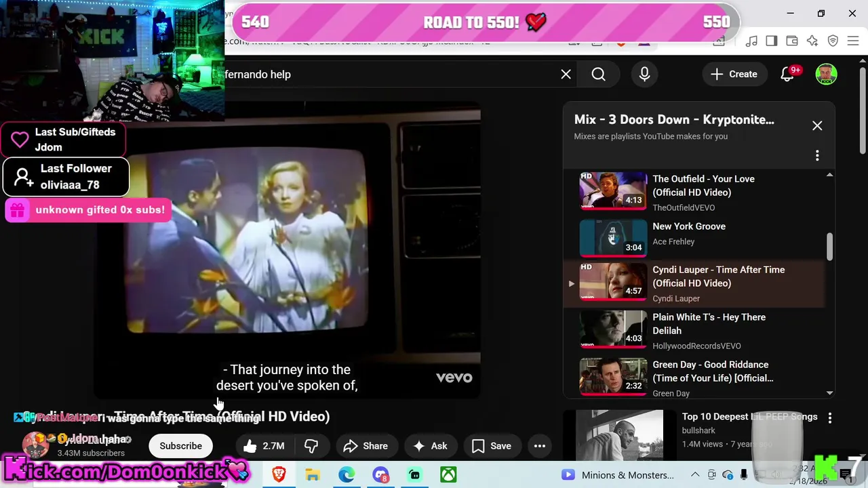Click the Vevo logo in the player
The height and width of the screenshot is (488, 868).
(x=454, y=378)
